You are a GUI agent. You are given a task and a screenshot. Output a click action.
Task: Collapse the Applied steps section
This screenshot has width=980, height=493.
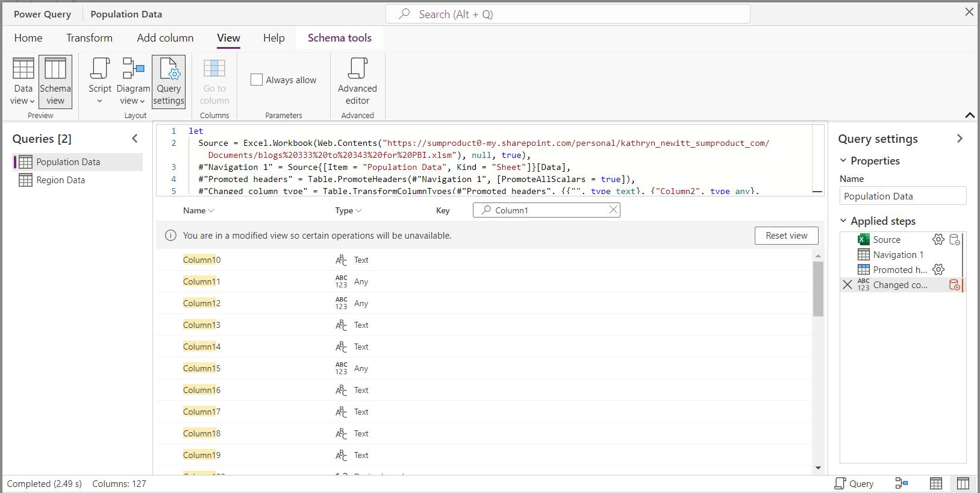[843, 221]
